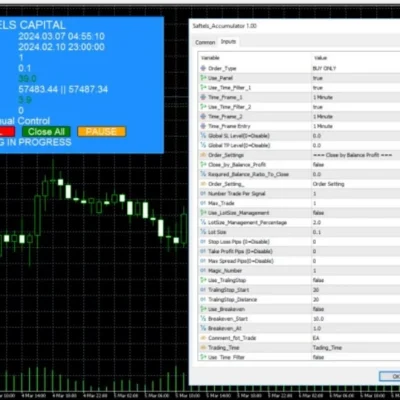Click the icon left of Take Profit Pips

point(203,251)
